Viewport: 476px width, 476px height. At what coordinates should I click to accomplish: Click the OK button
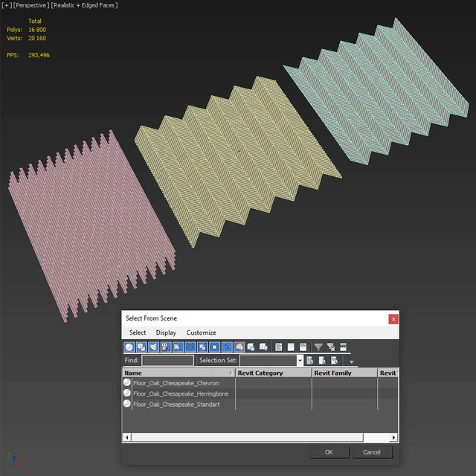pyautogui.click(x=329, y=452)
